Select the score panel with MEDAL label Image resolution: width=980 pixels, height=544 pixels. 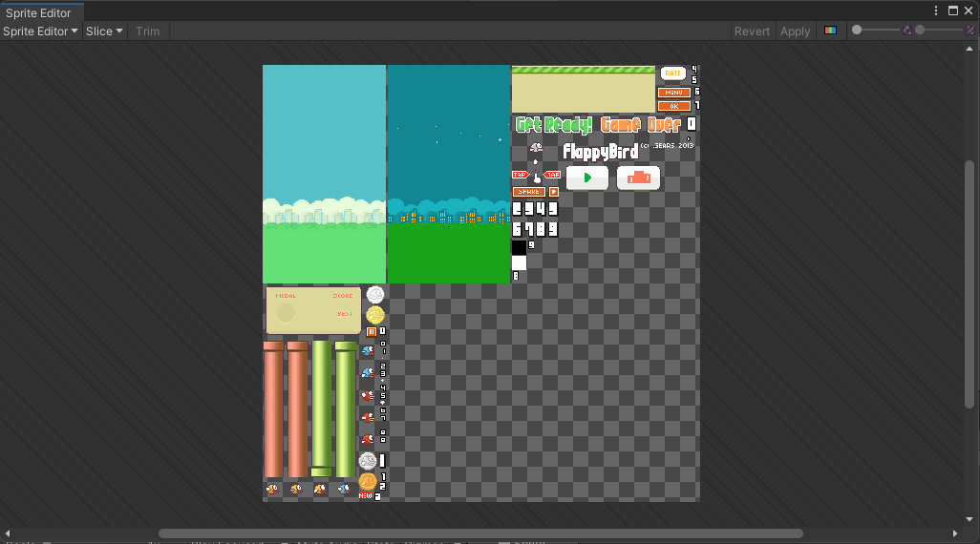click(x=313, y=310)
